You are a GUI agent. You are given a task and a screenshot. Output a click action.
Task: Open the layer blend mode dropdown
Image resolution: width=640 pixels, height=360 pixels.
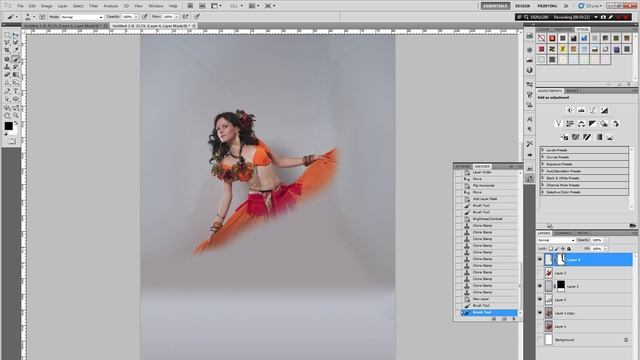[556, 240]
